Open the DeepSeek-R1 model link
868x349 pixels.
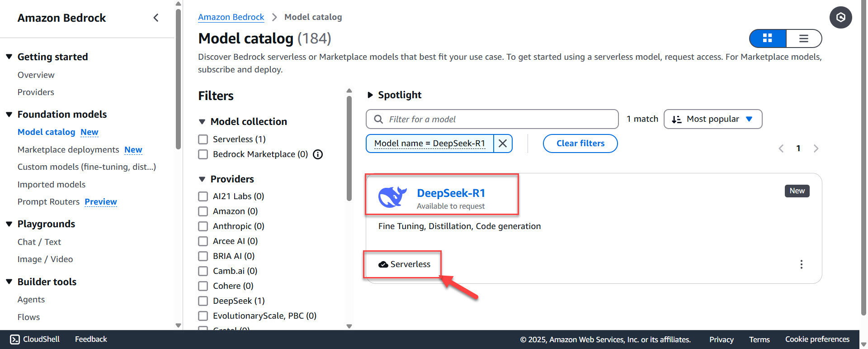pyautogui.click(x=451, y=193)
